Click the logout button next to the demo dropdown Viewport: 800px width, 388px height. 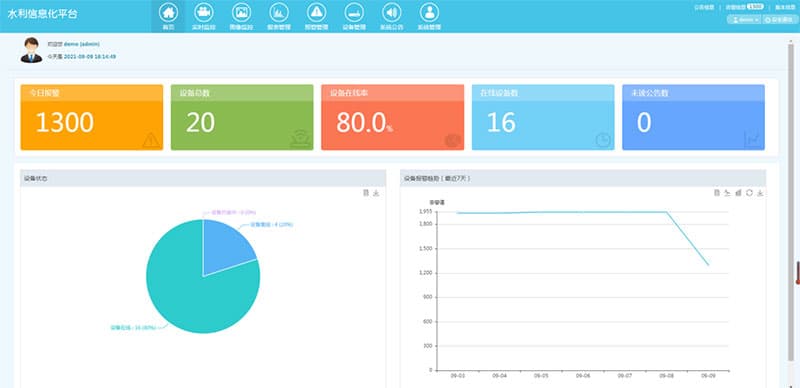coord(780,19)
